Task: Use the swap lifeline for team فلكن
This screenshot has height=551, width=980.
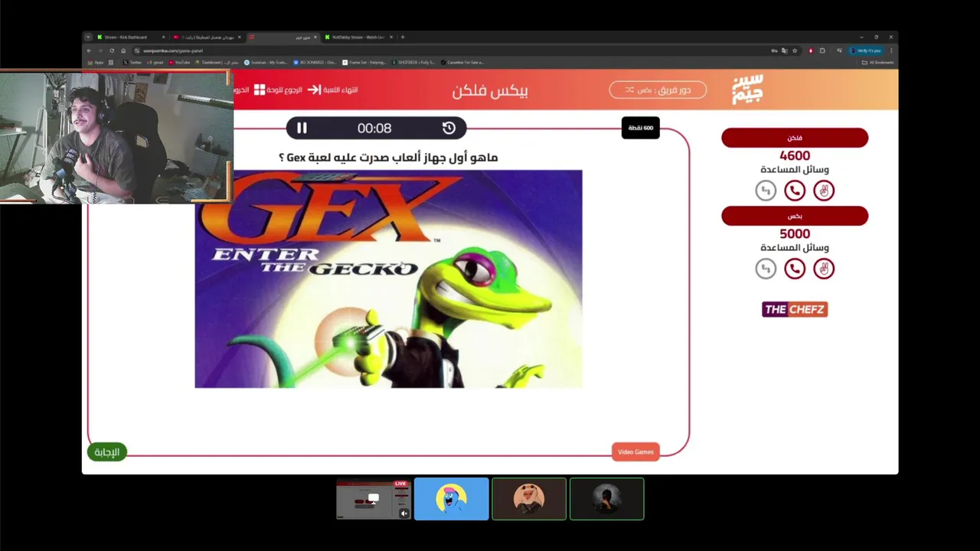Action: [x=766, y=191]
